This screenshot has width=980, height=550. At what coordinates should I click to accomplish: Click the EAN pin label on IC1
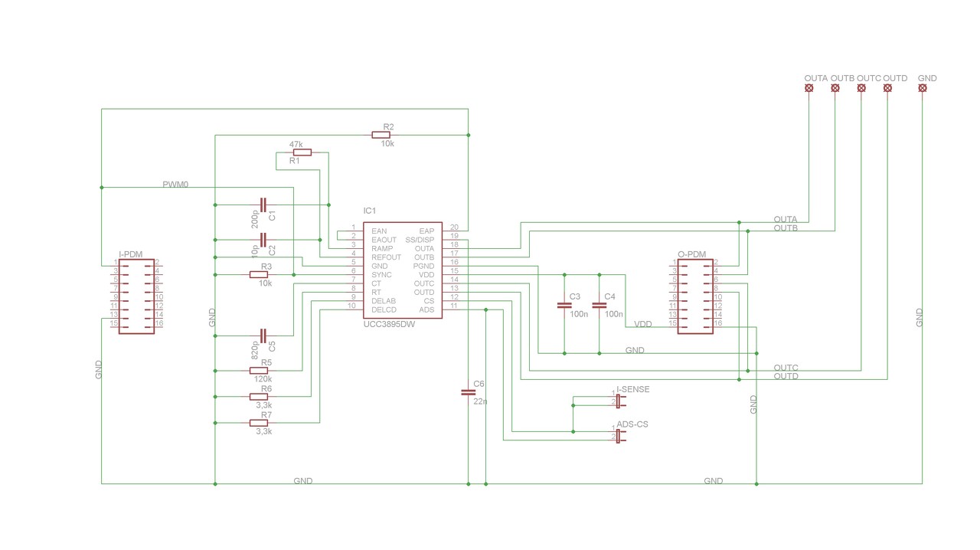379,231
